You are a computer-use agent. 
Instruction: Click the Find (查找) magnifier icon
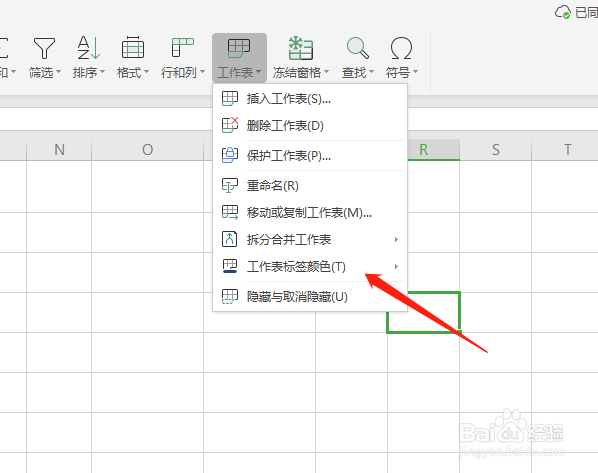[x=358, y=48]
